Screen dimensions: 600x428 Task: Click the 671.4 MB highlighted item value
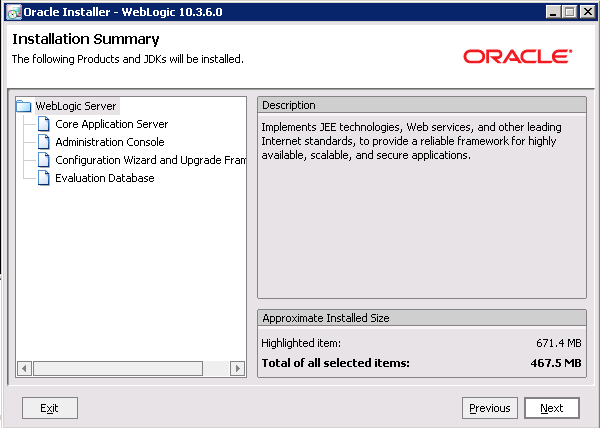(x=559, y=343)
